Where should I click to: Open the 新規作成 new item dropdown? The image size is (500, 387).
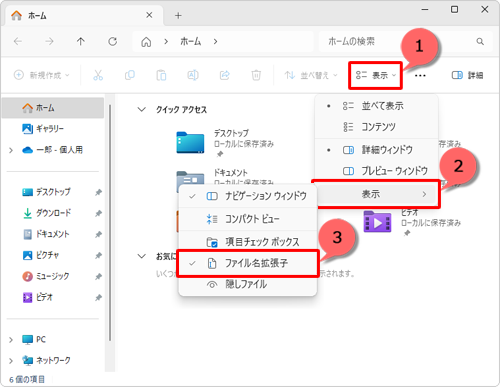coord(42,75)
